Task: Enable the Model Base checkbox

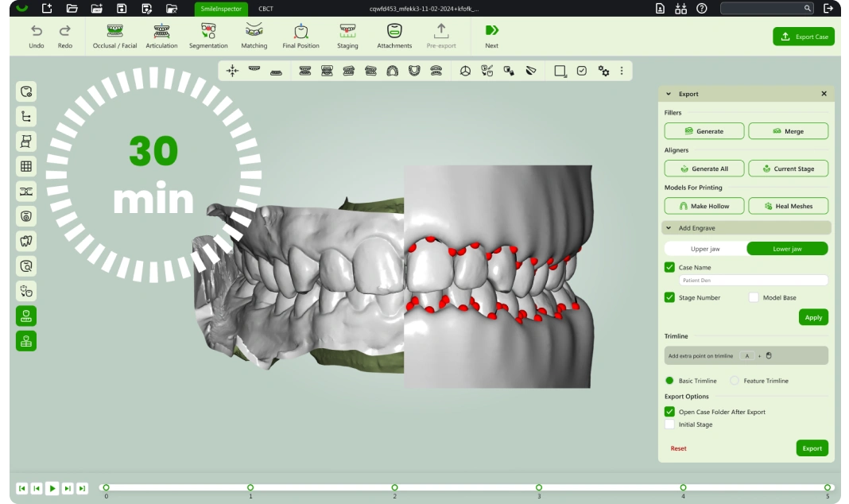Action: pos(754,297)
